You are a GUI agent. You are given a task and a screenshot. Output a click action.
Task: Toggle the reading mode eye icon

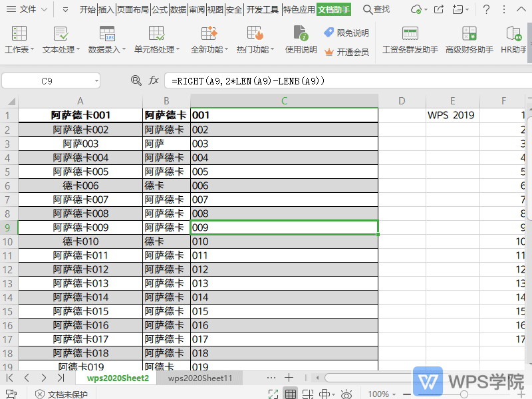[346, 394]
